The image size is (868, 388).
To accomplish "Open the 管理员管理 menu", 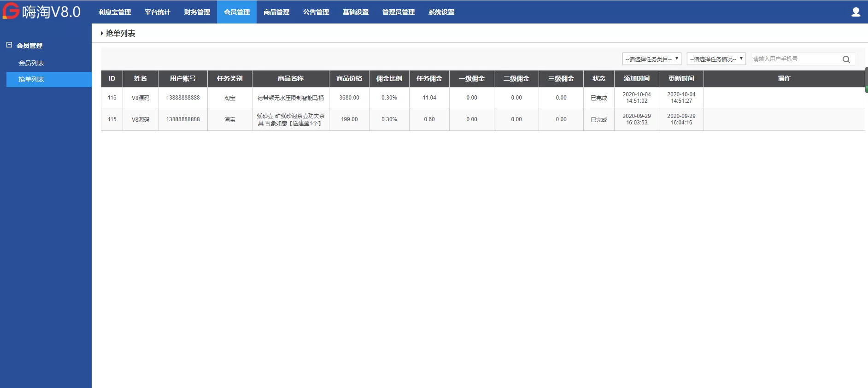I will 399,12.
